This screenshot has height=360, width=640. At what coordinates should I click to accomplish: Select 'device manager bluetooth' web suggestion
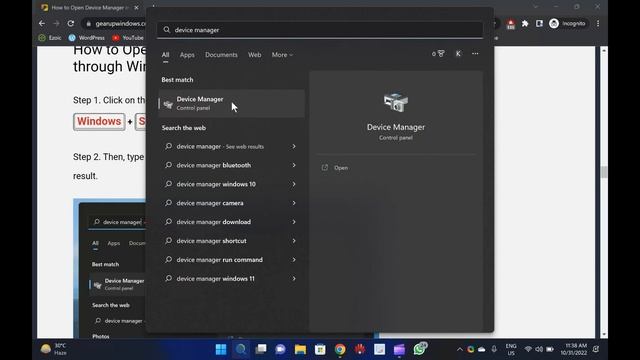pyautogui.click(x=231, y=165)
